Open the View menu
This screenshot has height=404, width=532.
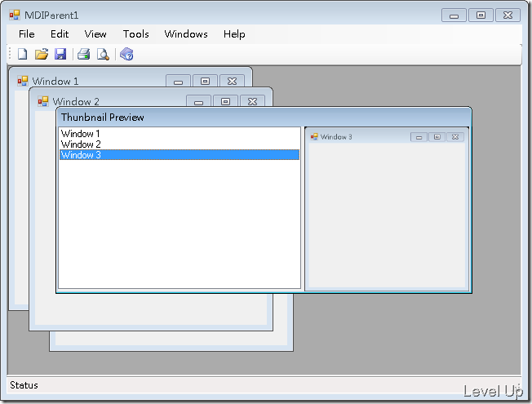click(95, 34)
